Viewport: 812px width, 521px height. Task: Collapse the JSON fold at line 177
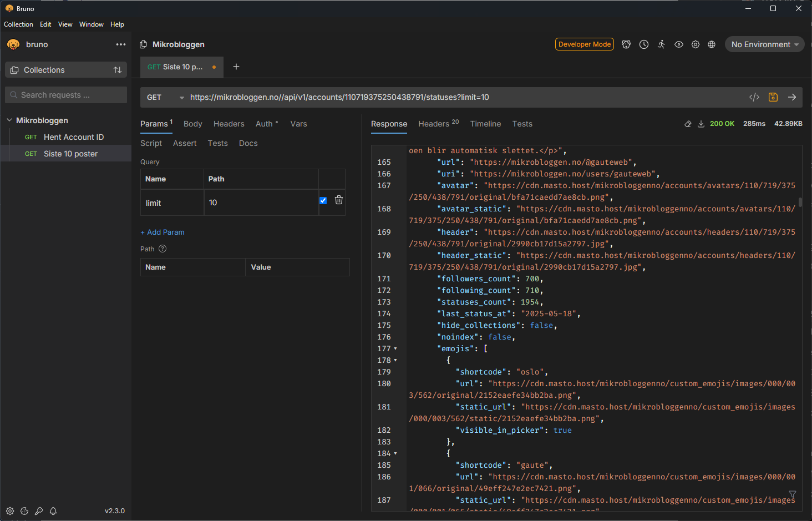[395, 348]
